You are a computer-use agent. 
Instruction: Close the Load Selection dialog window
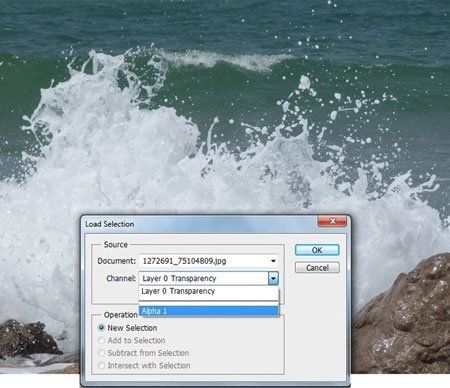[332, 221]
